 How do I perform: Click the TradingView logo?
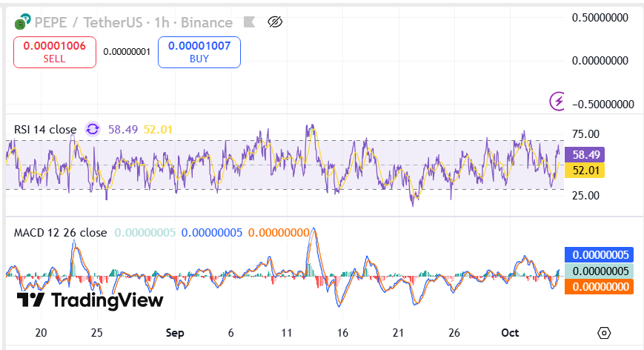(x=90, y=300)
